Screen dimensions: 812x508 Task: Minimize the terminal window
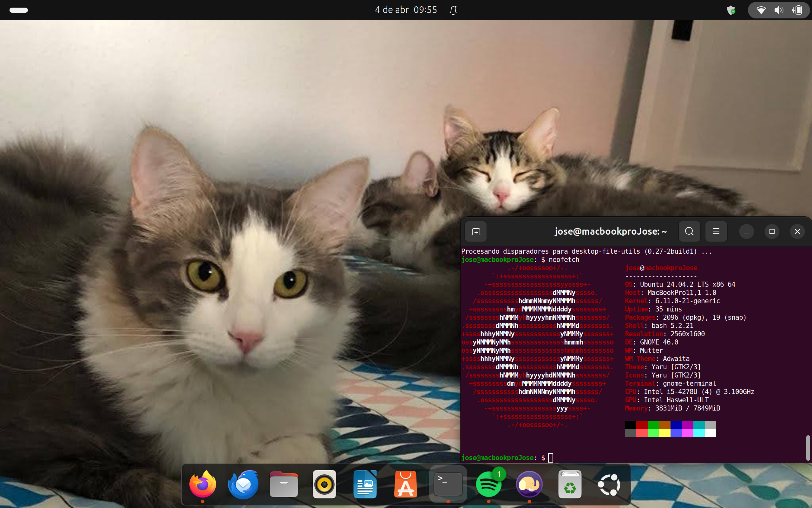coord(747,231)
